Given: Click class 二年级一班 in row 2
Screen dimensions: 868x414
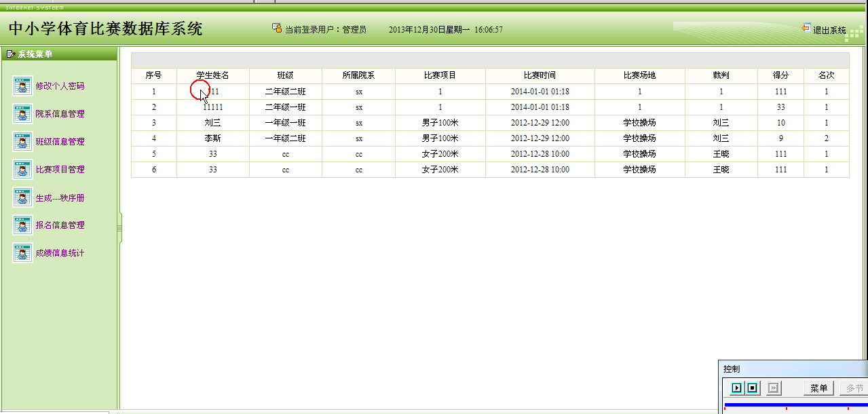Looking at the screenshot, I should coord(286,107).
